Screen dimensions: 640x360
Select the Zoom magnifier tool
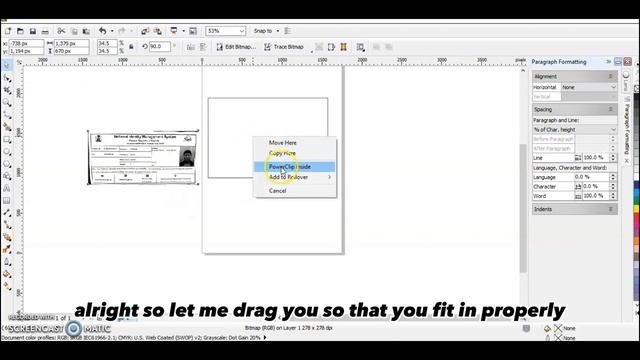pos(7,102)
